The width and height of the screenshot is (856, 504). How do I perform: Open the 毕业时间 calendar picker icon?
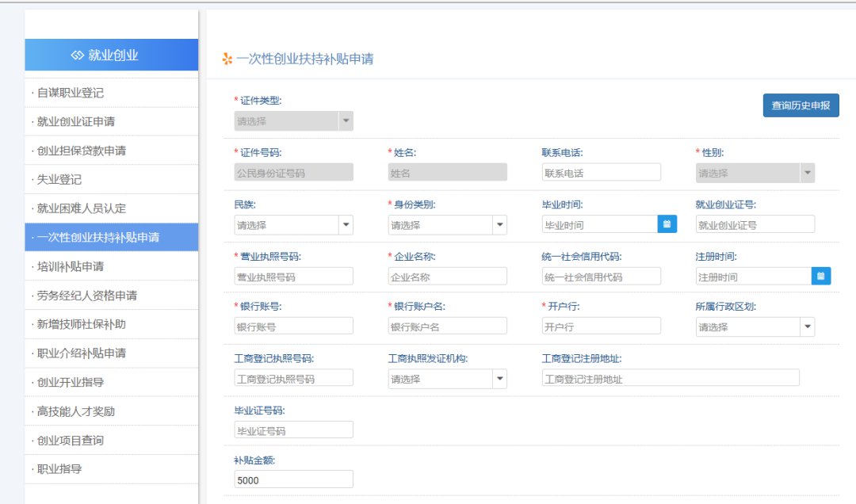(667, 224)
